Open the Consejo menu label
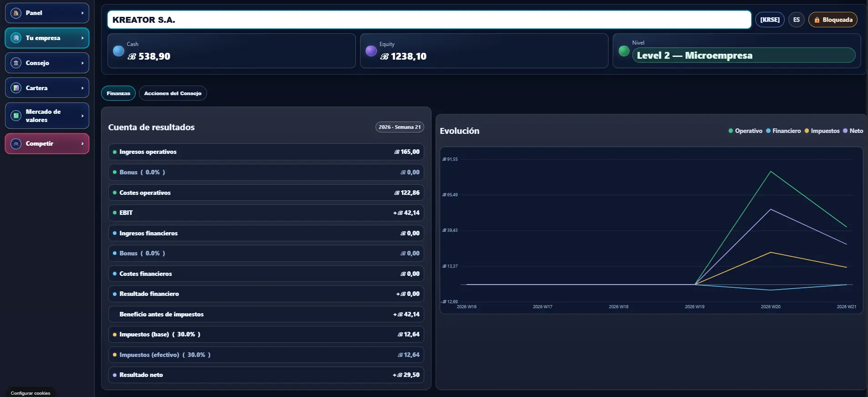This screenshot has height=397, width=868. pyautogui.click(x=37, y=63)
